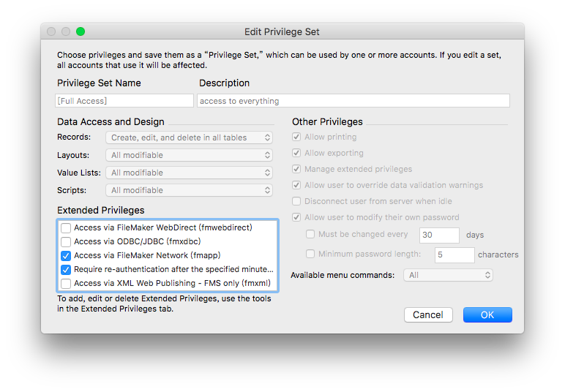Click the minimum password length characters field
Image resolution: width=565 pixels, height=392 pixels.
point(454,255)
